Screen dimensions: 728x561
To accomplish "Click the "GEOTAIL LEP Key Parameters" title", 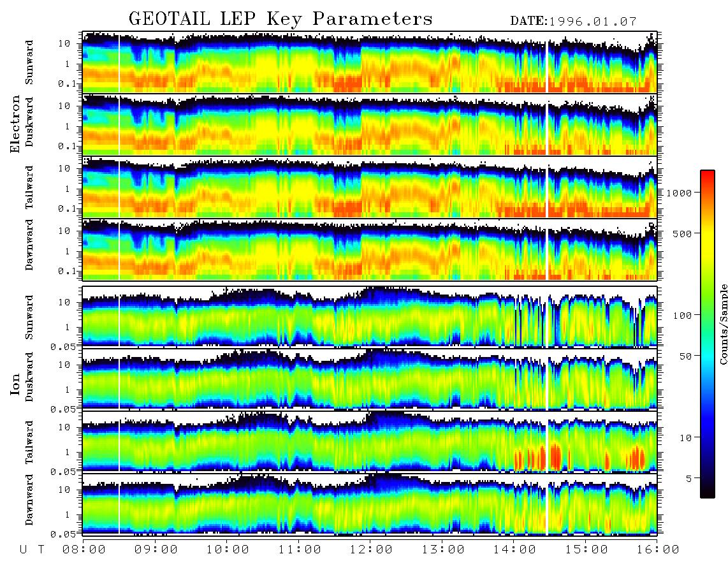I will pos(280,19).
